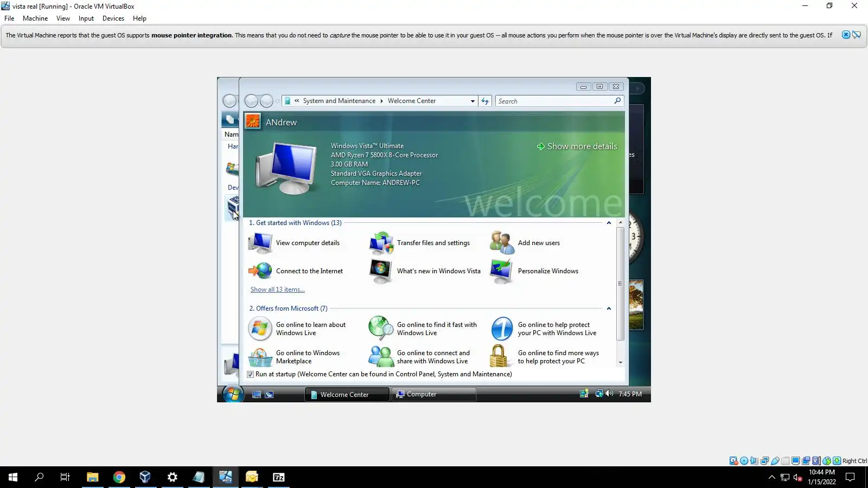Image resolution: width=868 pixels, height=488 pixels.
Task: Click the refresh button beside the address bar
Action: click(485, 101)
